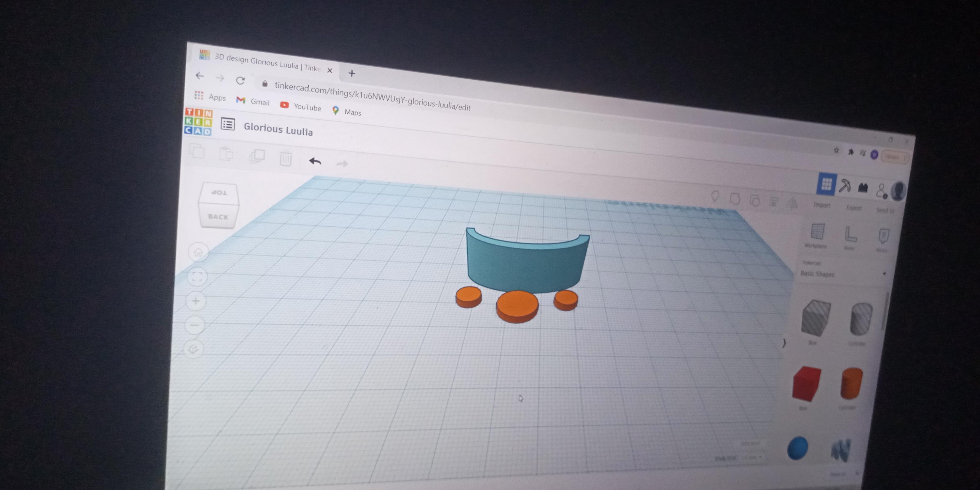
Task: Open the YouTube bookmark
Action: click(x=301, y=106)
